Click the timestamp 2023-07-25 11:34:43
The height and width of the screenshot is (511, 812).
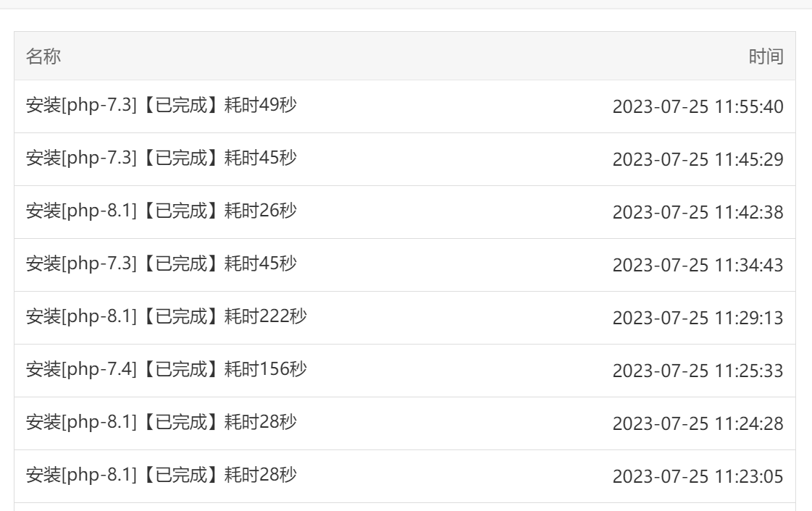(698, 265)
